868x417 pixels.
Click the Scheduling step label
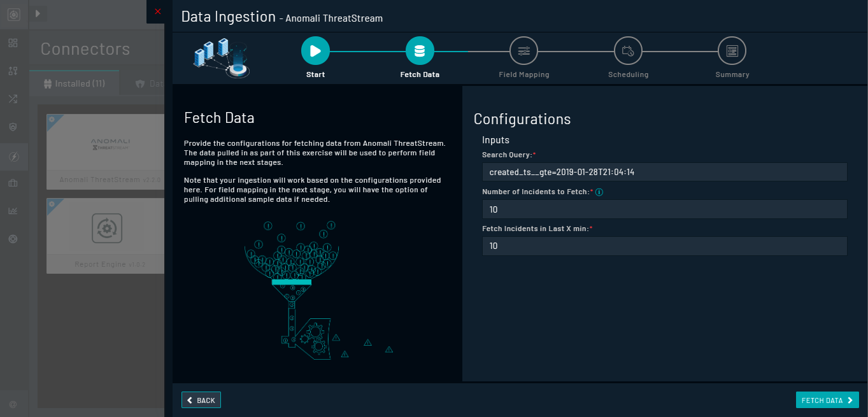[628, 74]
